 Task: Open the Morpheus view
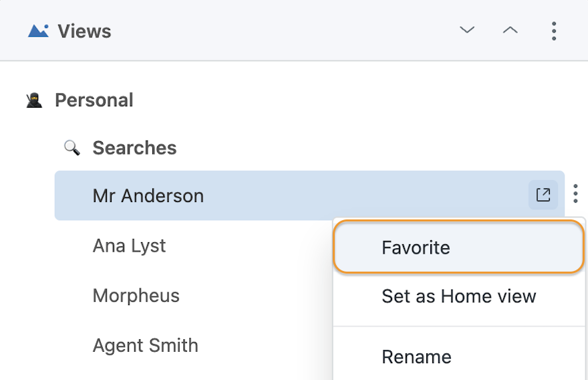pyautogui.click(x=136, y=296)
